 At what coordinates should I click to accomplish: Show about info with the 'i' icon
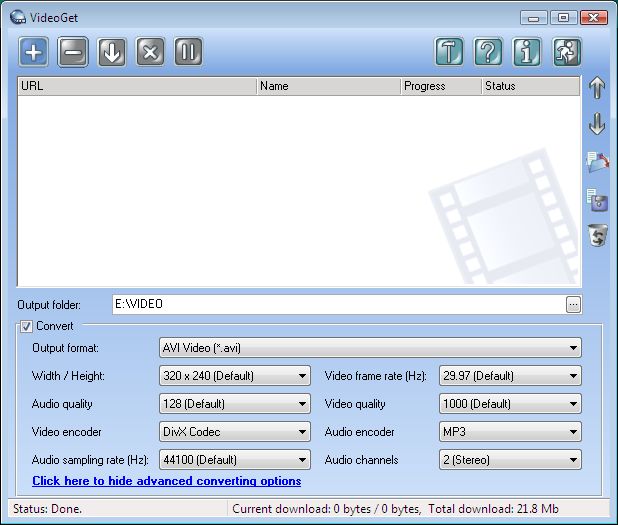527,52
